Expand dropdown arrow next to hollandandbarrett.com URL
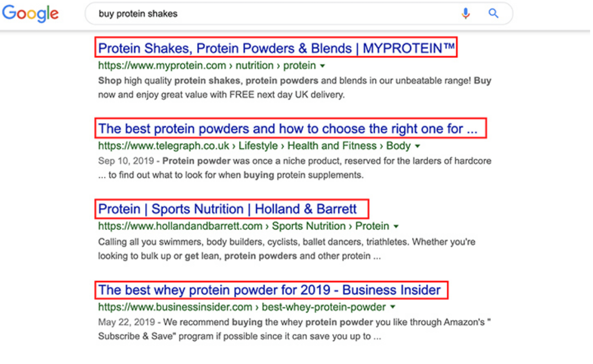Screen dimensions: 593x364 396,227
